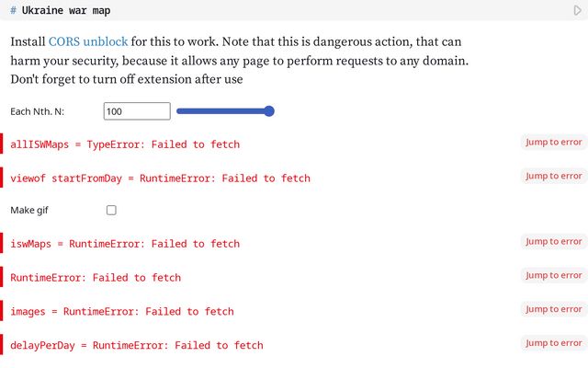The width and height of the screenshot is (588, 368).
Task: Click the run cell play icon
Action: click(578, 11)
